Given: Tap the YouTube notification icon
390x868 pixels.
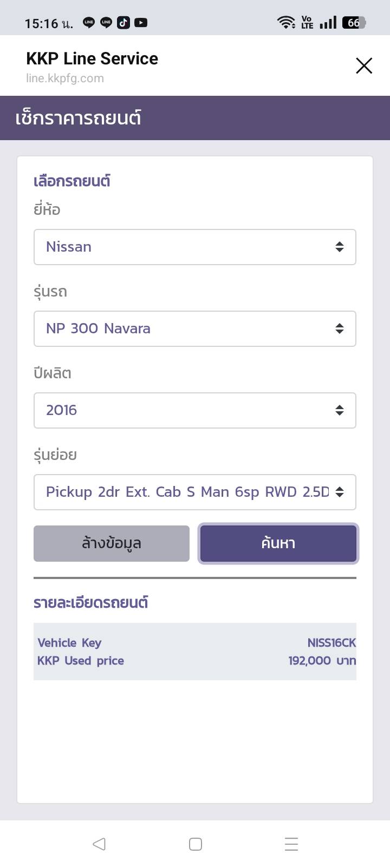Looking at the screenshot, I should point(141,23).
